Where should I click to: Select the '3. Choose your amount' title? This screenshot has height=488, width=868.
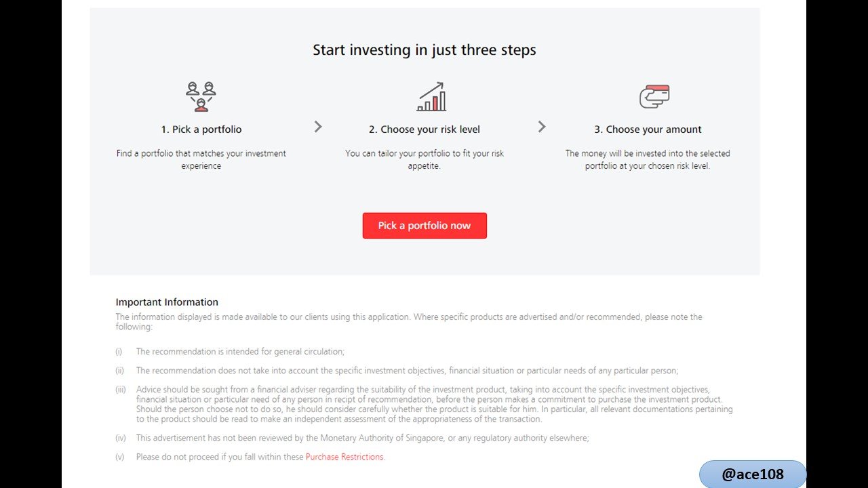point(648,129)
